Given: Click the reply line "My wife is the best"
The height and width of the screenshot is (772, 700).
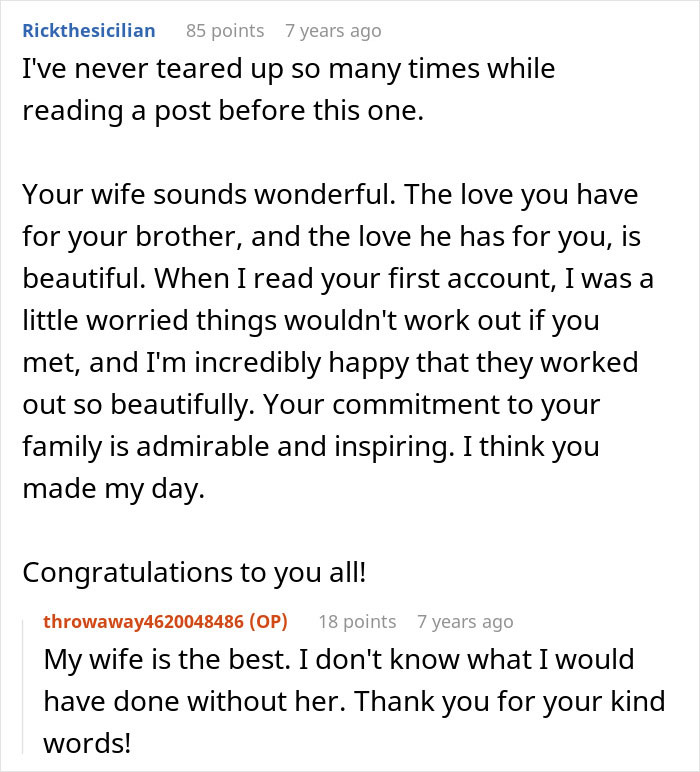Looking at the screenshot, I should pyautogui.click(x=339, y=659).
